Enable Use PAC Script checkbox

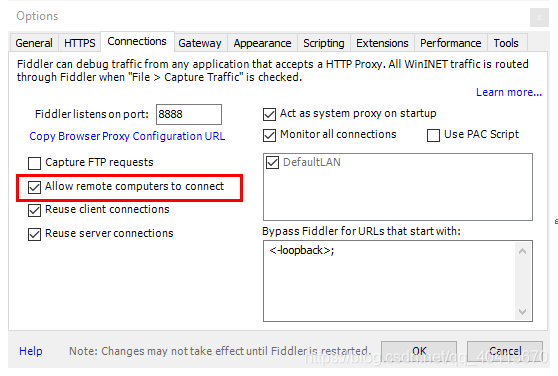(x=433, y=135)
